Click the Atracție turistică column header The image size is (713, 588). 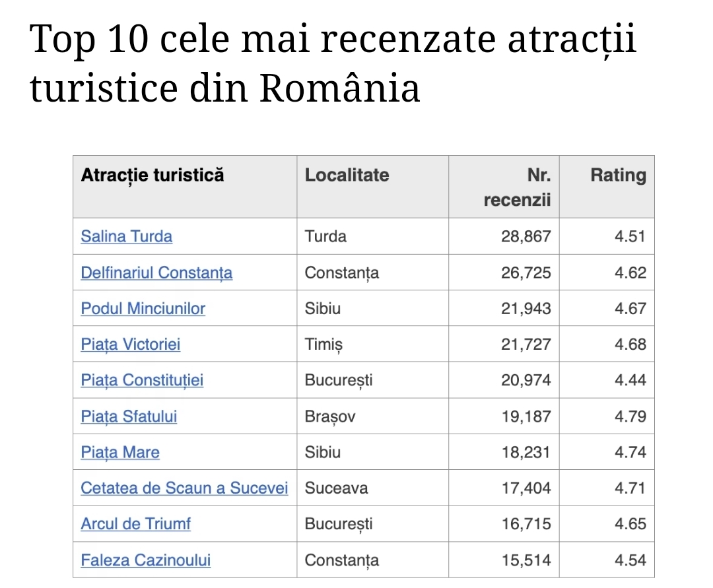click(x=185, y=187)
